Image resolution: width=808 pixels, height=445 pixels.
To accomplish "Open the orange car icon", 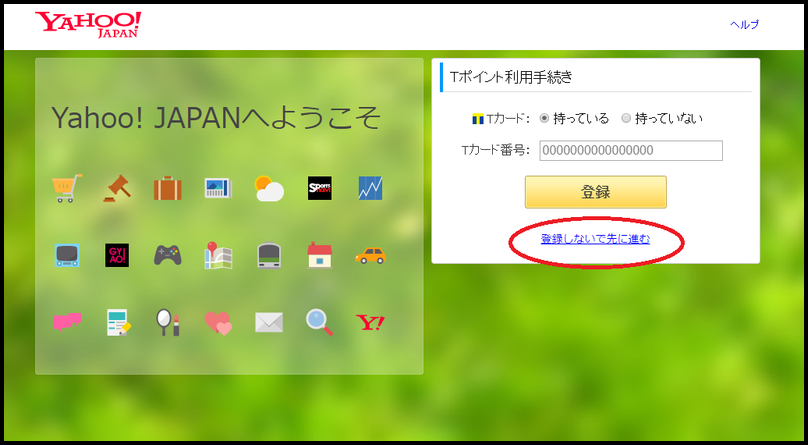I will [x=370, y=255].
